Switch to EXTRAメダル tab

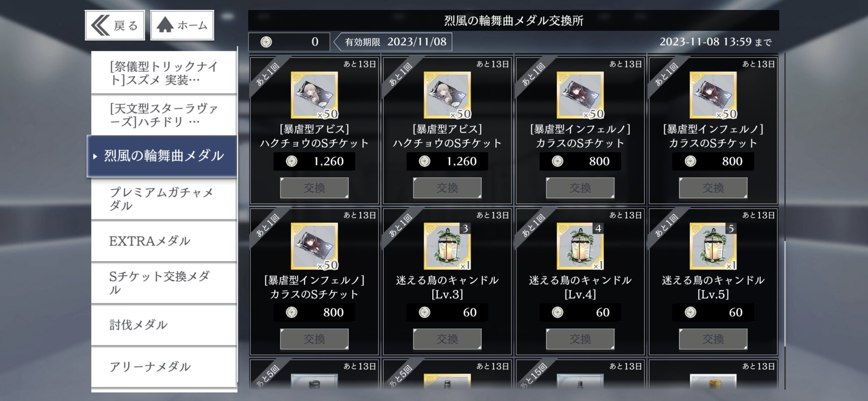164,241
